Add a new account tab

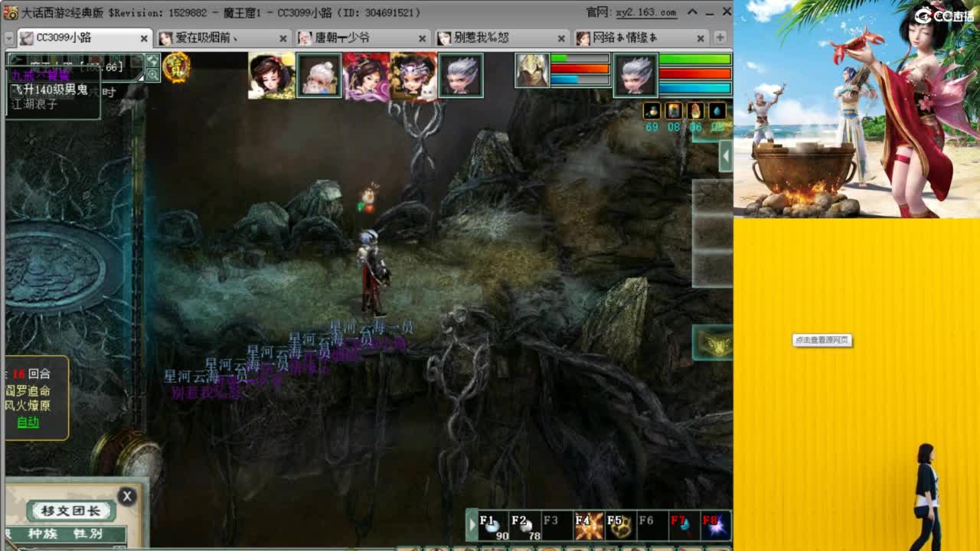coord(720,37)
